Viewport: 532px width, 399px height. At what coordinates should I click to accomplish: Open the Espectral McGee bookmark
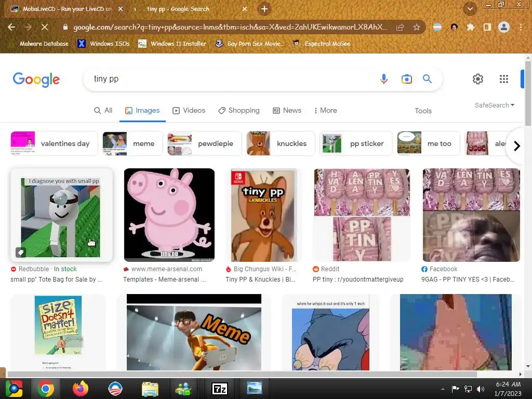tap(322, 44)
